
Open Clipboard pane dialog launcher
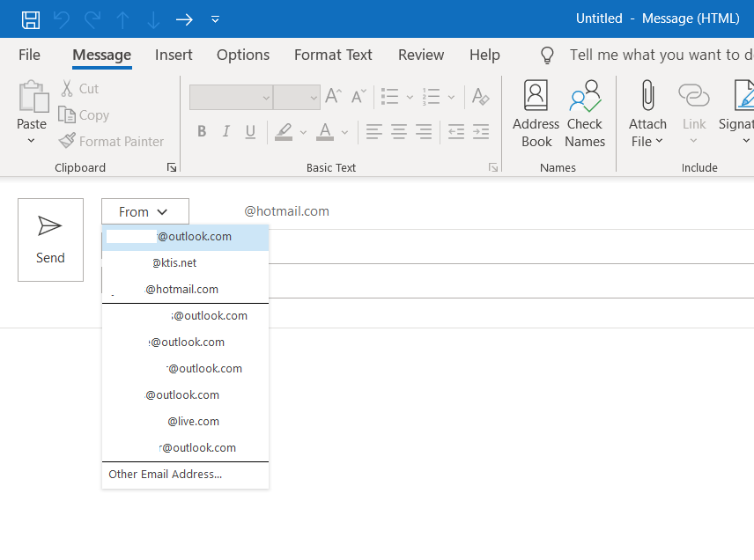point(172,167)
